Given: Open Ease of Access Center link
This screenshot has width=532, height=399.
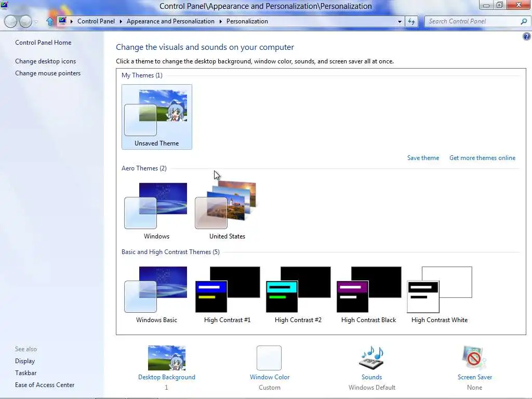Looking at the screenshot, I should 45,385.
